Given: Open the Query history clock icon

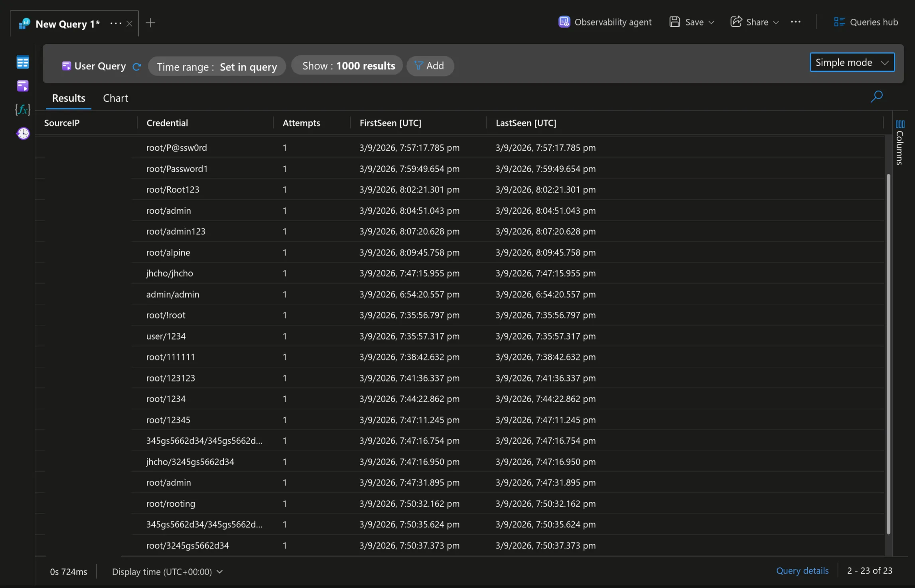Looking at the screenshot, I should click(x=23, y=133).
